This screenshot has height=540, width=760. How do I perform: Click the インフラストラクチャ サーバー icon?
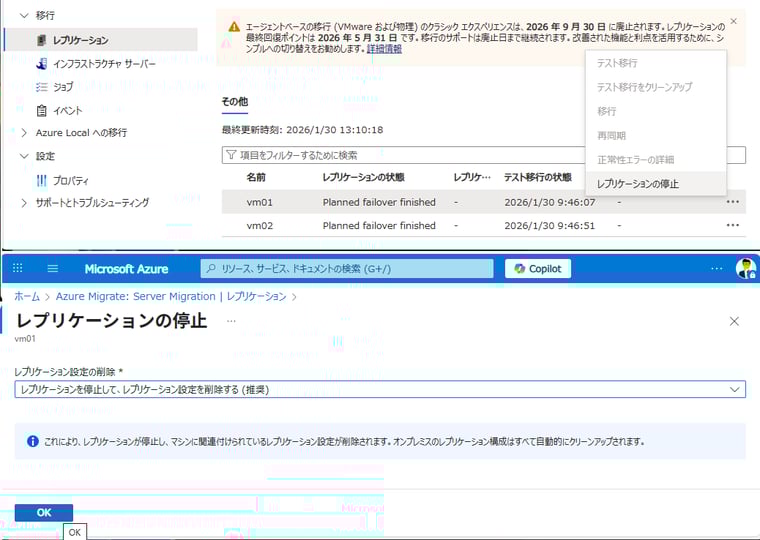pos(42,64)
